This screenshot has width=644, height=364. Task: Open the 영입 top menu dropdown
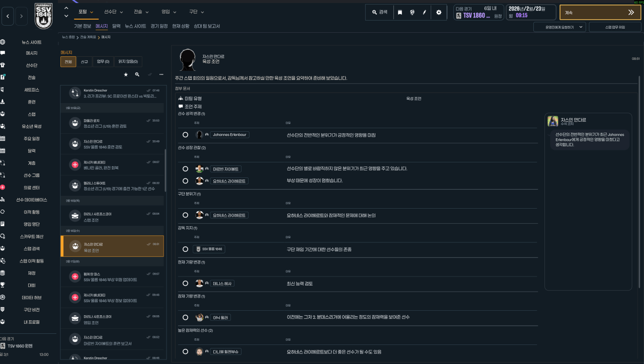point(169,12)
